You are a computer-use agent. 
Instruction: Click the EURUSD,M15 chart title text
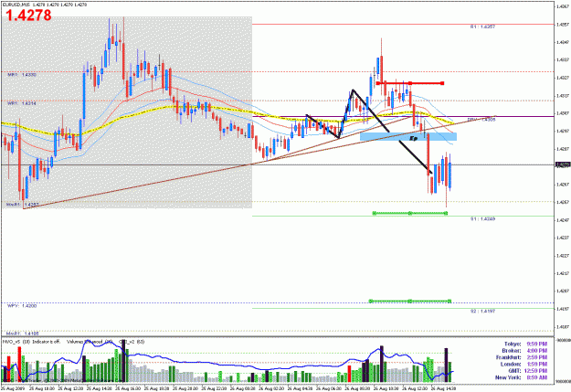[16, 5]
